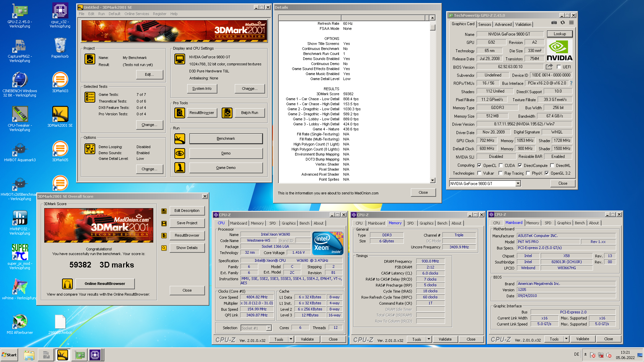Click the DE language indicator in the taskbar
Viewport: 644px width, 362px height.
pyautogui.click(x=577, y=354)
